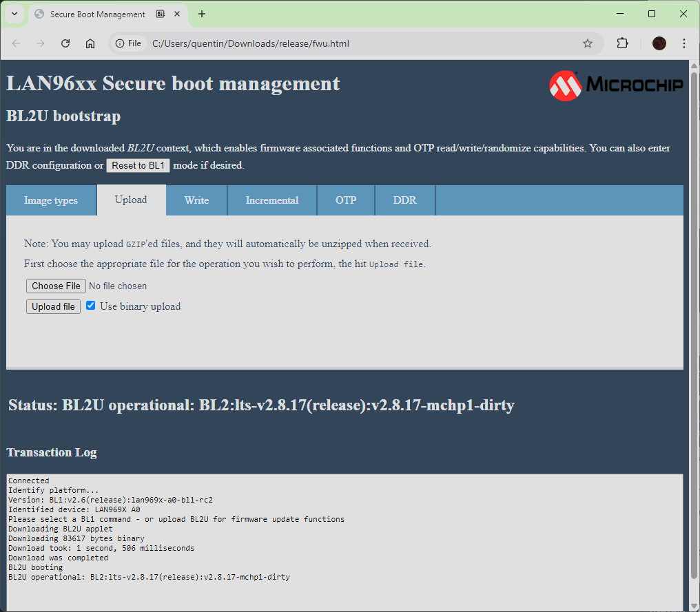Open the user profile avatar icon

tap(659, 43)
